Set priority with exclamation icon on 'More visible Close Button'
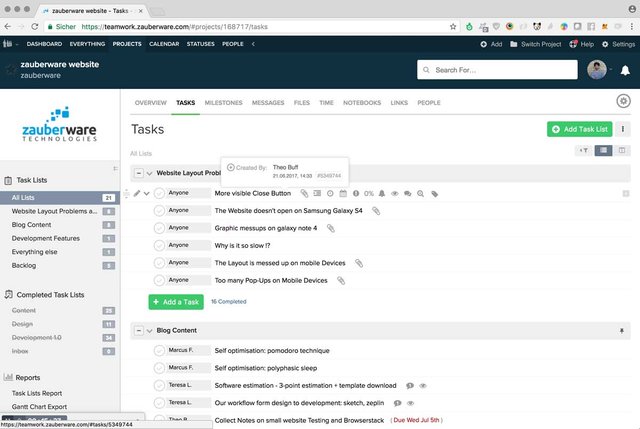 (x=356, y=193)
